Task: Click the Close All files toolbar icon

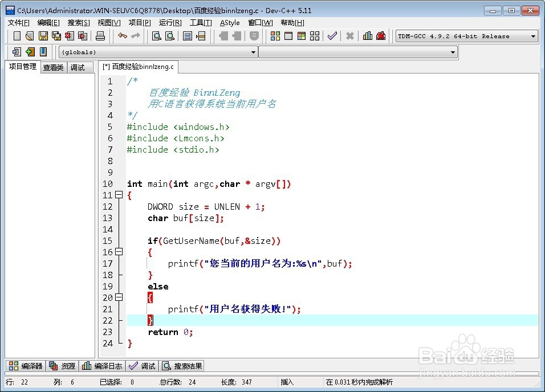Action: click(83, 36)
